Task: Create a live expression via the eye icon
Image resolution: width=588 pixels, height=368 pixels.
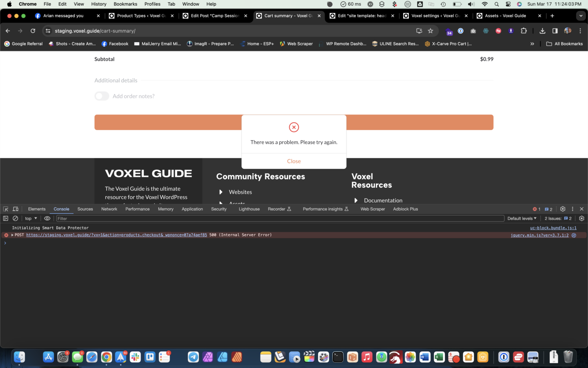Action: click(x=47, y=218)
